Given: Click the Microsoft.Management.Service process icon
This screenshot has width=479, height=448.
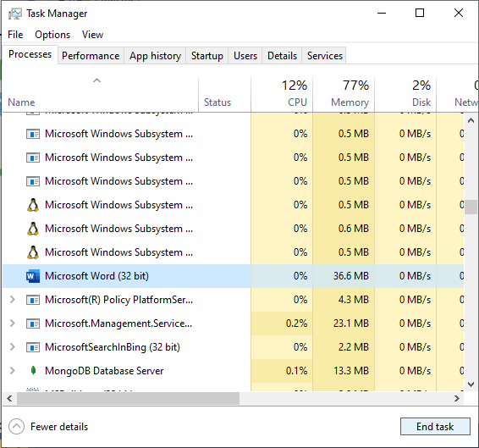Looking at the screenshot, I should click(33, 324).
